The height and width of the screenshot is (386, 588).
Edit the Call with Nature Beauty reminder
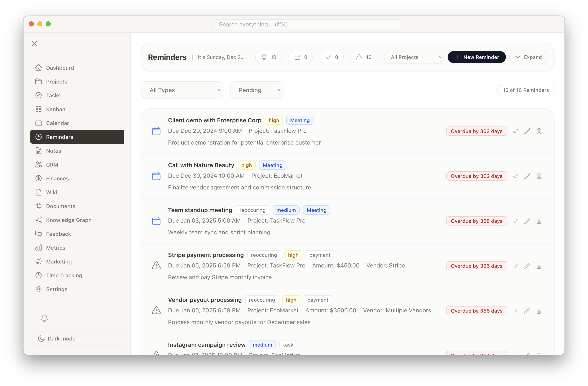point(527,176)
